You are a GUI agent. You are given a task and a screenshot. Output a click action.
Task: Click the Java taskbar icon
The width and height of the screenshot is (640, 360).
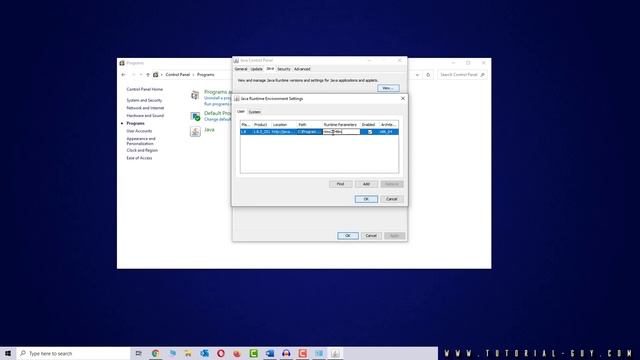(335, 353)
